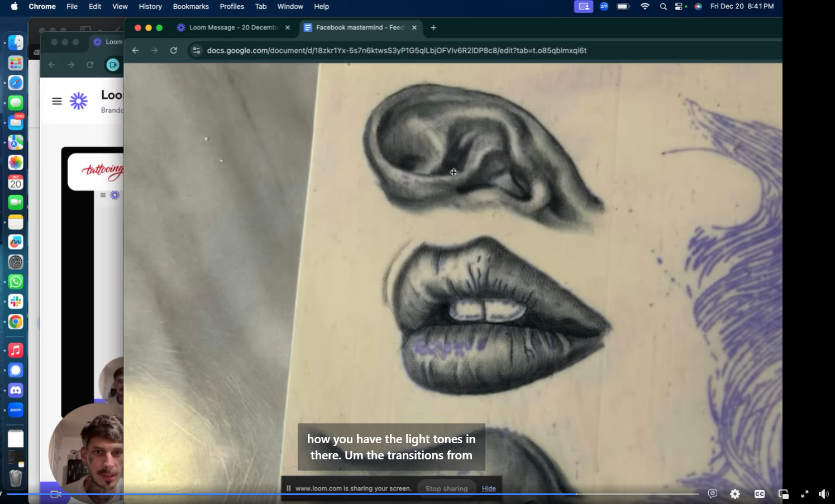Open Slack from the dock
Viewport: 835px width, 504px height.
16,301
